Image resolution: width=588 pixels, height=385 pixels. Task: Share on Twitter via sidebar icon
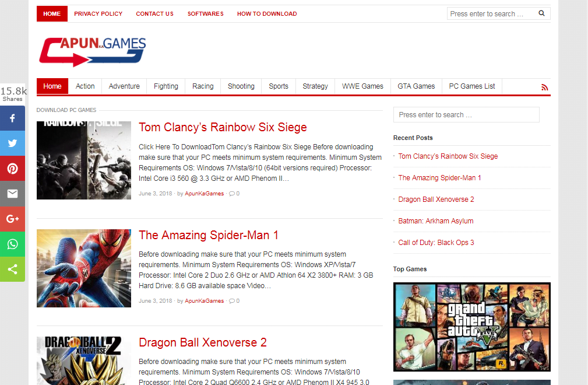[12, 143]
